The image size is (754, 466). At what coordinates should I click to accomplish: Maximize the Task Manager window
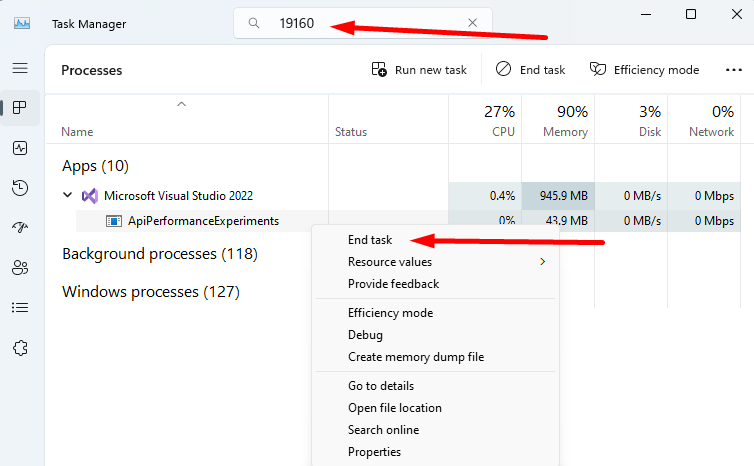[x=691, y=14]
